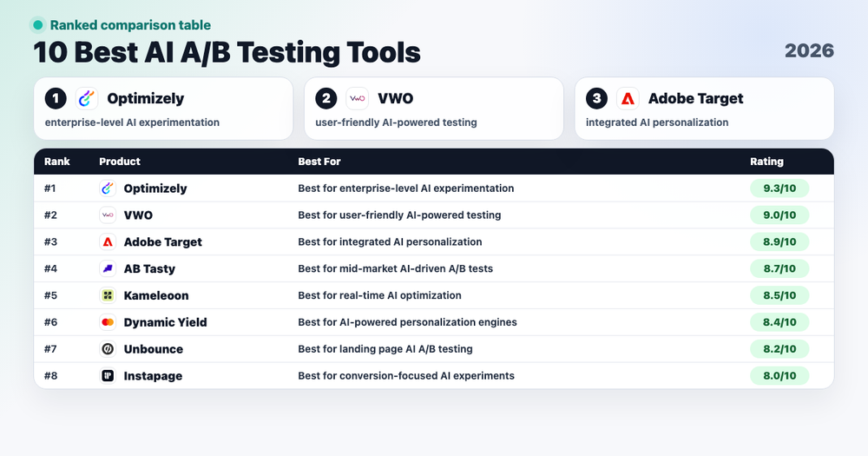
Task: Click 'Best for landing page AI A/B testing'
Action: pyautogui.click(x=385, y=349)
